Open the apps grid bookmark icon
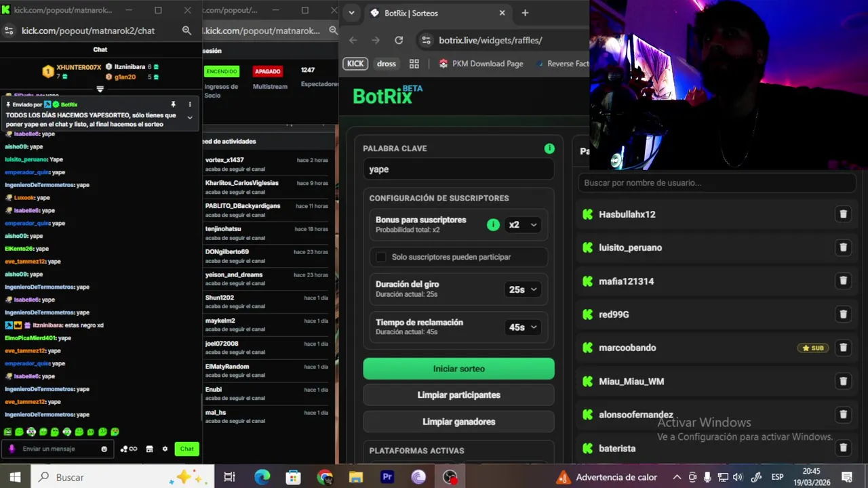The image size is (868, 488). pyautogui.click(x=414, y=64)
